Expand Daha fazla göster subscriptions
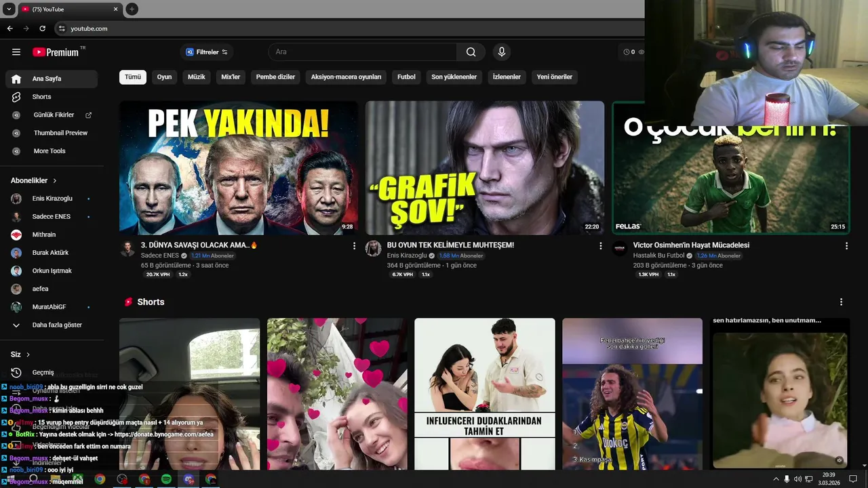This screenshot has height=488, width=868. (52, 325)
